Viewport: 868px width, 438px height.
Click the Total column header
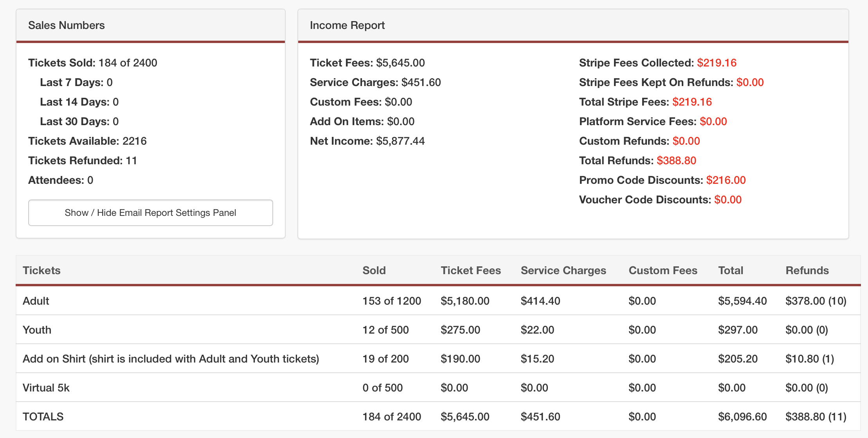tap(730, 270)
